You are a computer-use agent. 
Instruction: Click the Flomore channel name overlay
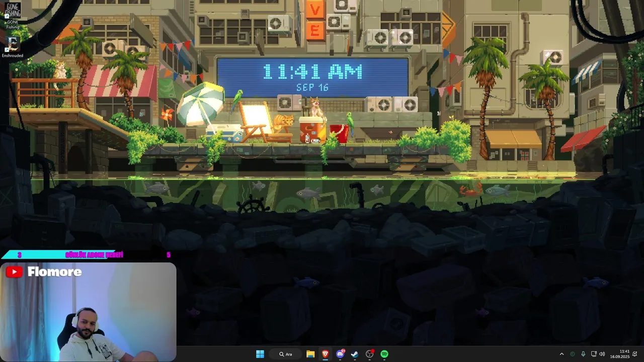(54, 272)
